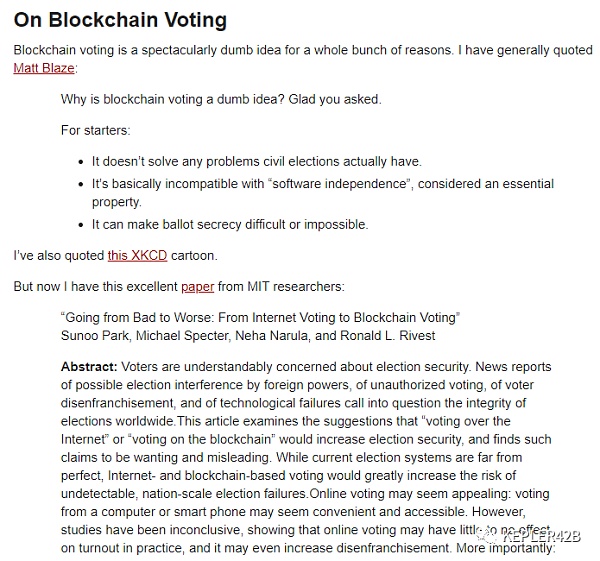Click the bullet mentioning 'software independence'
Viewport: 600px width, 561px height.
click(322, 184)
